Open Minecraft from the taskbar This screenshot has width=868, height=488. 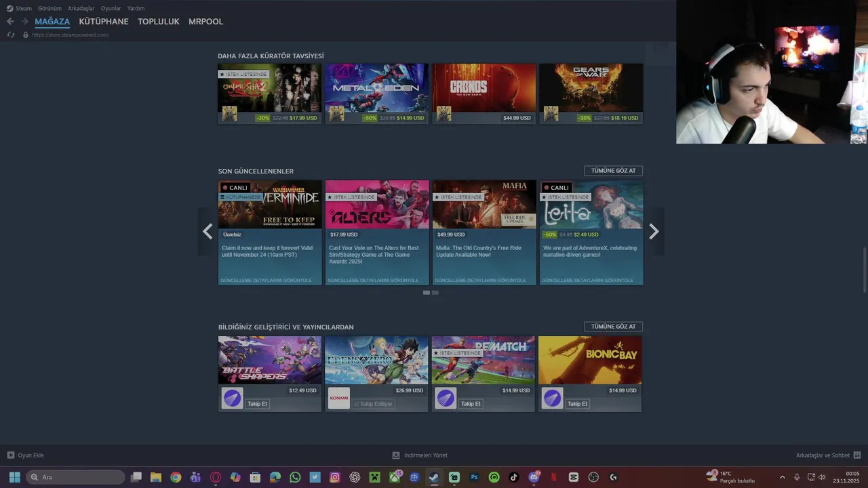click(374, 477)
